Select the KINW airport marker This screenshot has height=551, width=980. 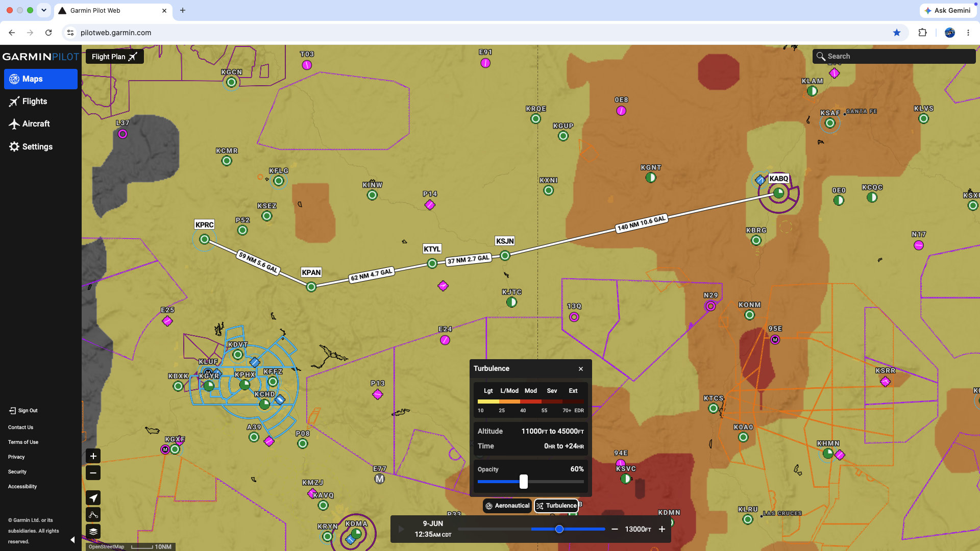373,195
